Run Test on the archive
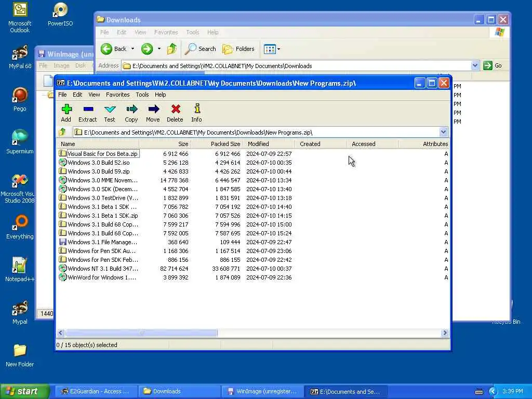The width and height of the screenshot is (532, 399). (x=110, y=113)
